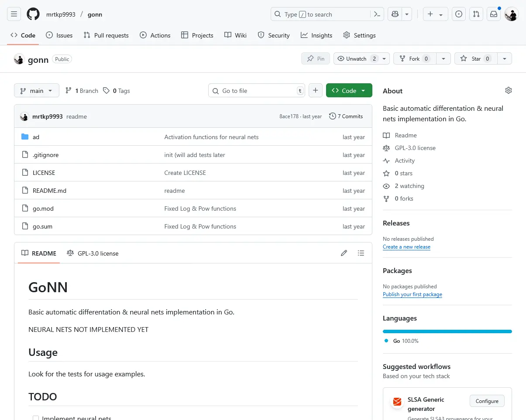The image size is (526, 420).
Task: Open the Unwatch notifications dropdown
Action: coord(361,59)
